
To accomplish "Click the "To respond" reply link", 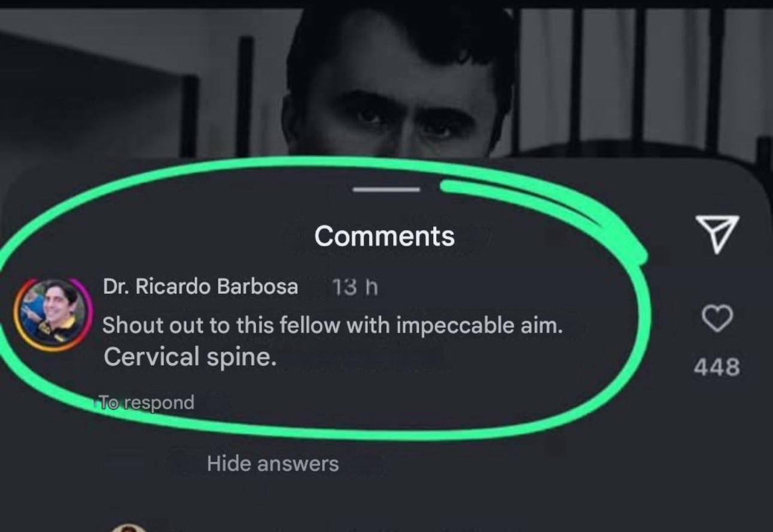I will click(146, 402).
